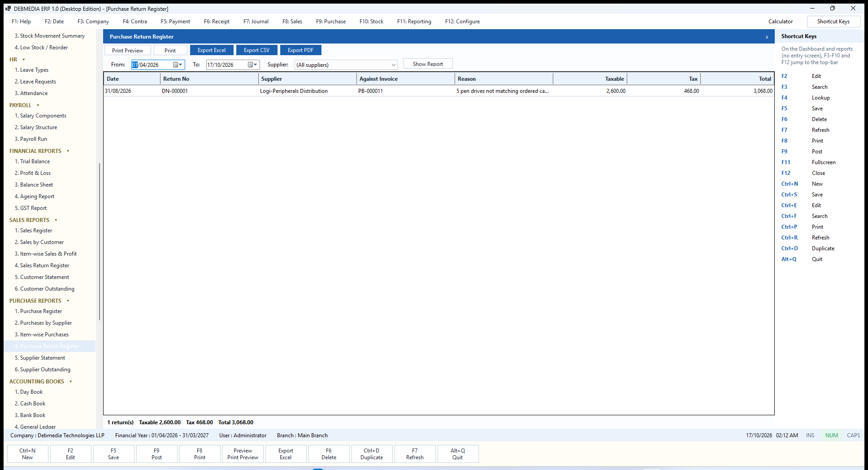Sort by the Against Invoice column header

click(405, 79)
